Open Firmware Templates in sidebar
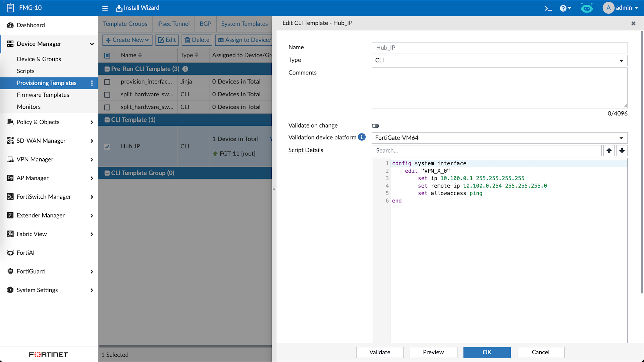644x362 pixels. pos(43,95)
